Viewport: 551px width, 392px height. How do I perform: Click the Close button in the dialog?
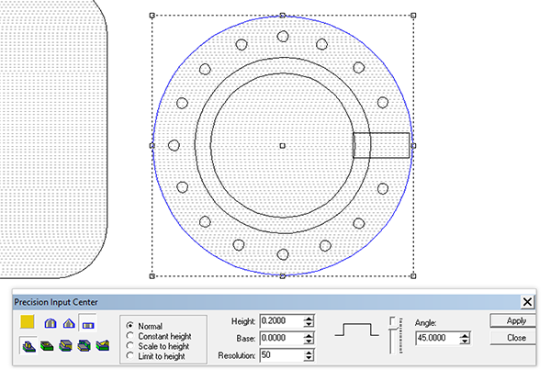click(512, 338)
